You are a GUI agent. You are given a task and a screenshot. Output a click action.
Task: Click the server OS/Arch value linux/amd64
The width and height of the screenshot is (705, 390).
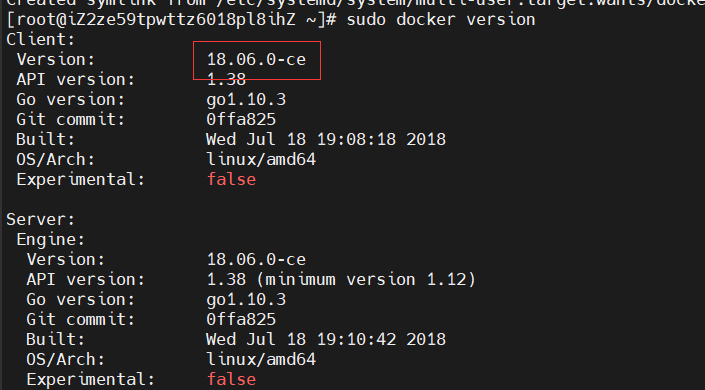click(x=261, y=359)
